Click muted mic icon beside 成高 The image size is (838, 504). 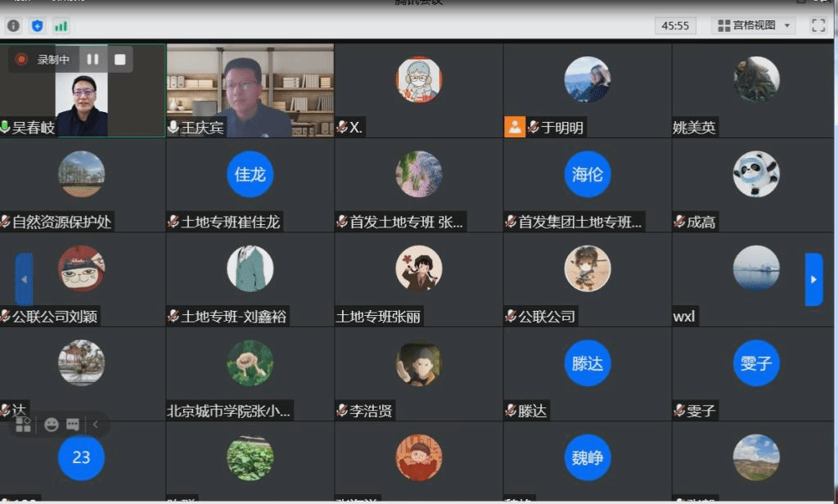pos(679,221)
